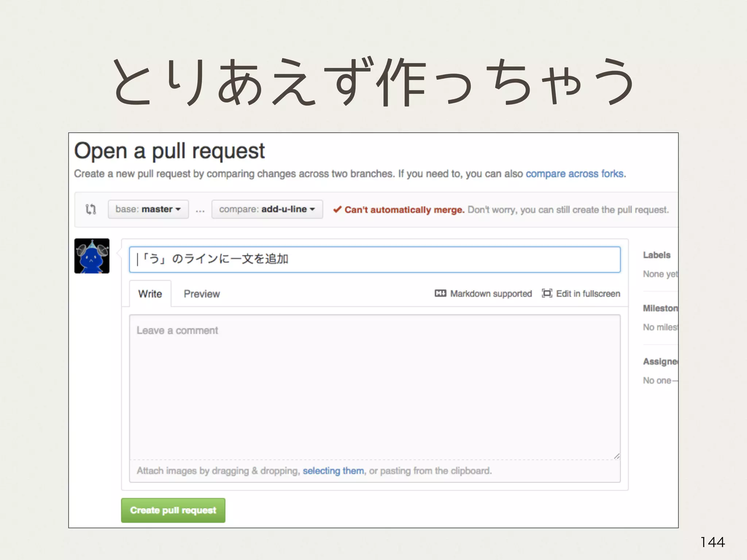Click the branch switch compare icon
Screen dimensions: 747x560
pos(91,209)
